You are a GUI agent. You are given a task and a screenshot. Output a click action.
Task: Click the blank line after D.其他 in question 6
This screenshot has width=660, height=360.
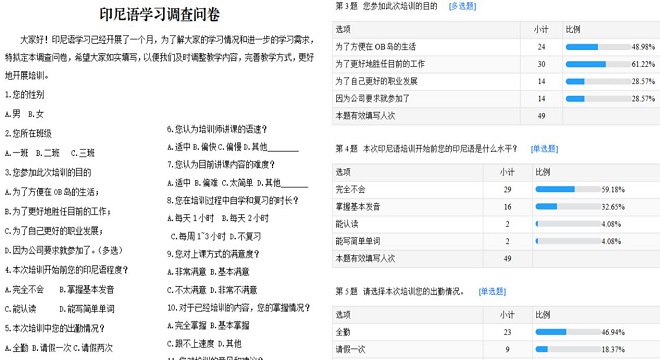tap(283, 148)
